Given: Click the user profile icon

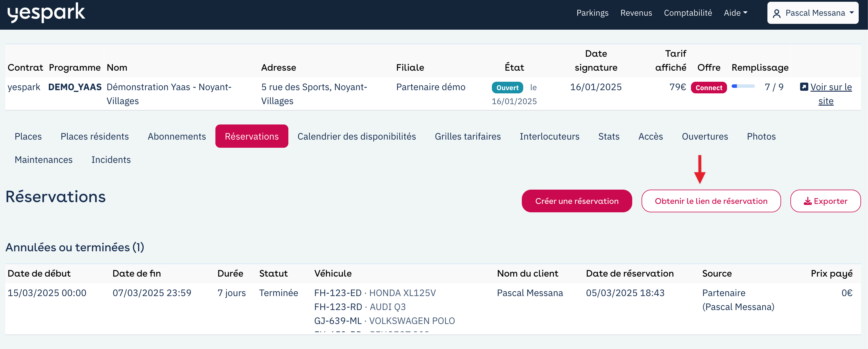Looking at the screenshot, I should click(x=776, y=13).
